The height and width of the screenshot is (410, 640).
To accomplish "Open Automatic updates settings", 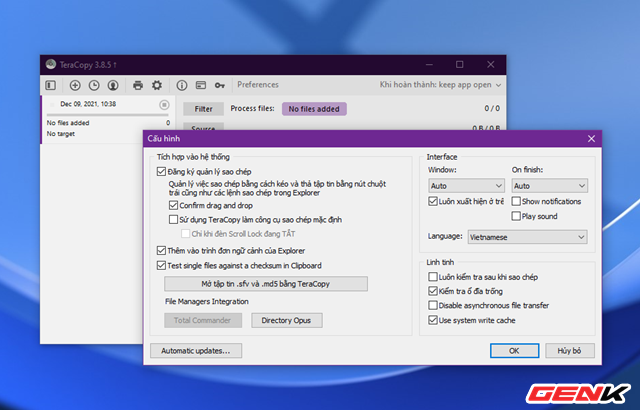I will pos(196,351).
